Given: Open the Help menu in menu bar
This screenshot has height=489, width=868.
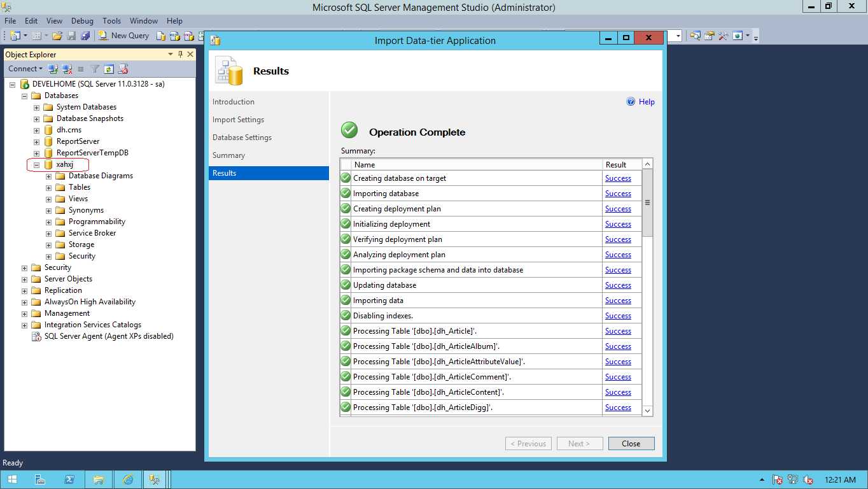Looking at the screenshot, I should 174,20.
